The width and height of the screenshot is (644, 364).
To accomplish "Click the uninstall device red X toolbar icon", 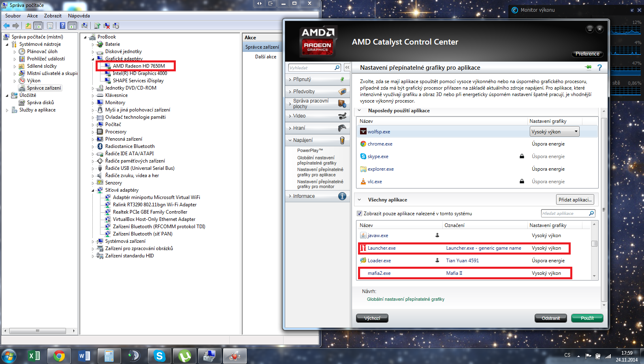I will 107,26.
